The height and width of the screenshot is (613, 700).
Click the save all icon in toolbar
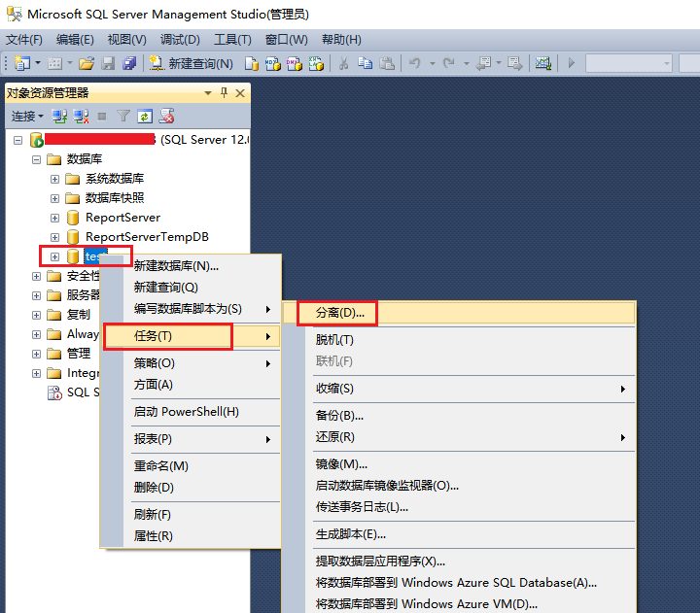pos(128,63)
